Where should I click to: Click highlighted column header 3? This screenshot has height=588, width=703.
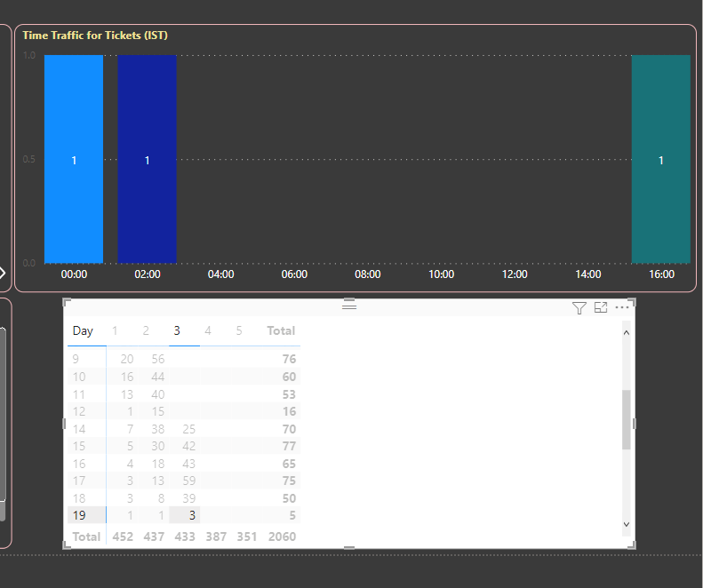pos(177,330)
